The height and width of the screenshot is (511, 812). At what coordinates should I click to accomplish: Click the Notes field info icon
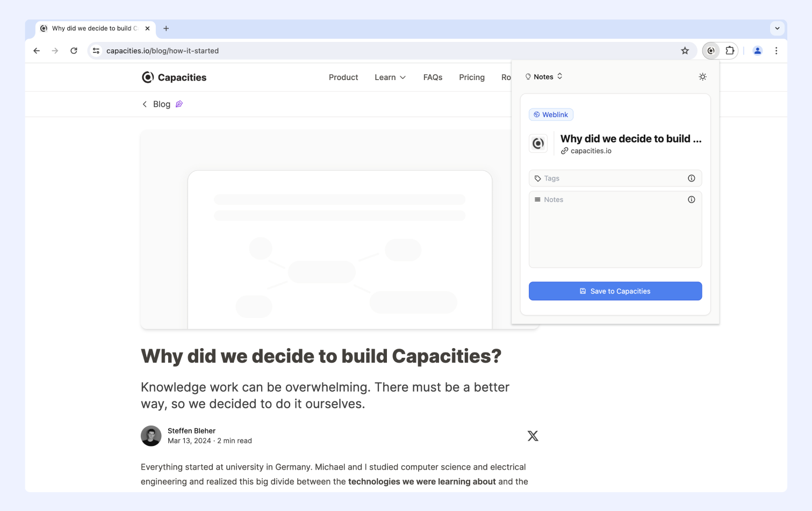coord(691,199)
